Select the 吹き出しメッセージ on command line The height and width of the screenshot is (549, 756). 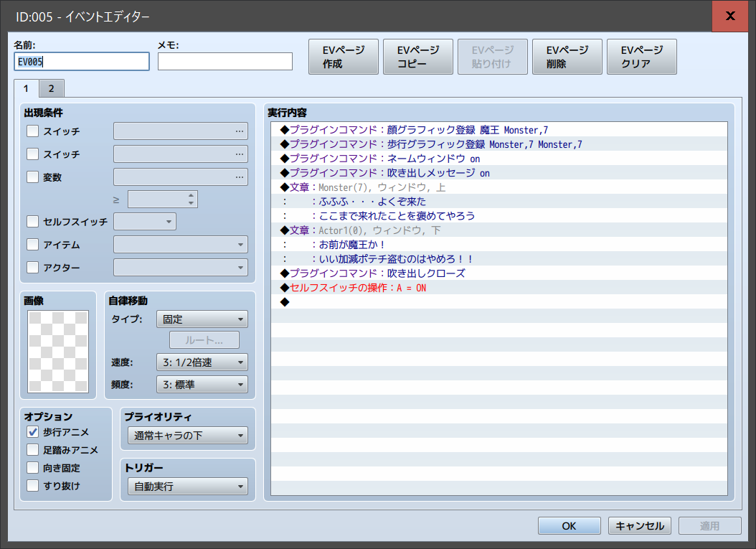pos(499,173)
